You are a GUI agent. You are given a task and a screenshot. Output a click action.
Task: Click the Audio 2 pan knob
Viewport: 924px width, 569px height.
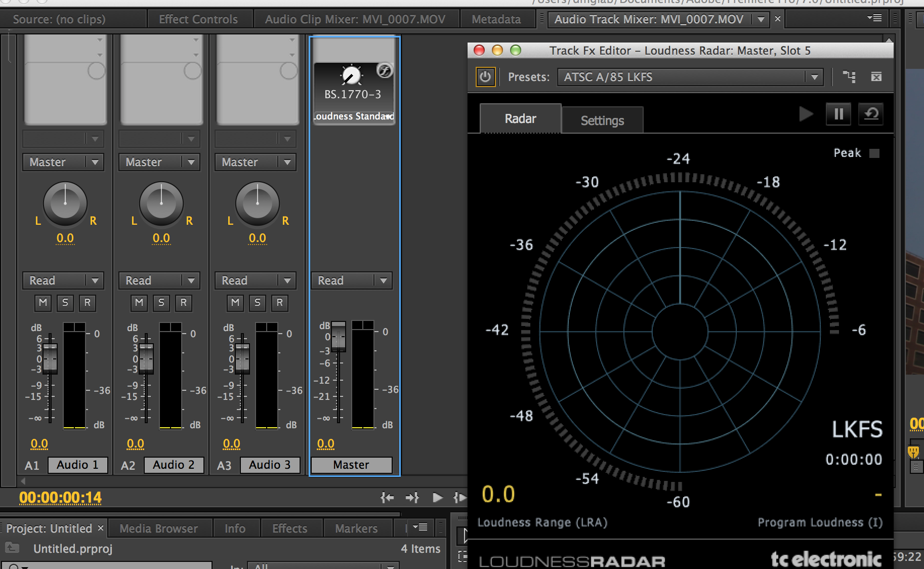(x=161, y=204)
